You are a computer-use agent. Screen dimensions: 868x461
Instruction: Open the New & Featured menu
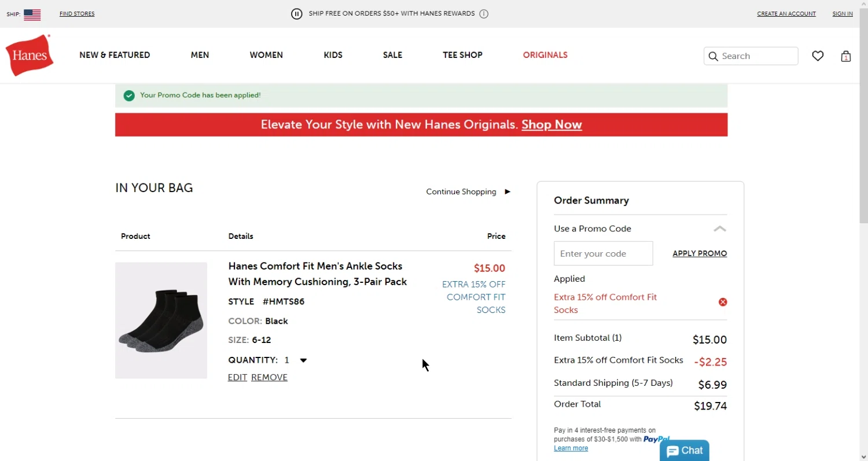click(115, 55)
